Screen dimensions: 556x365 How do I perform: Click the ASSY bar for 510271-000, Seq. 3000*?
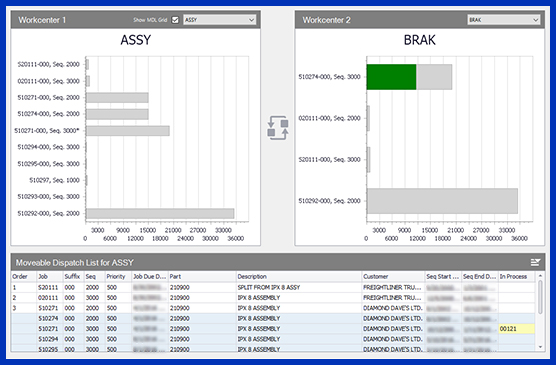[128, 131]
